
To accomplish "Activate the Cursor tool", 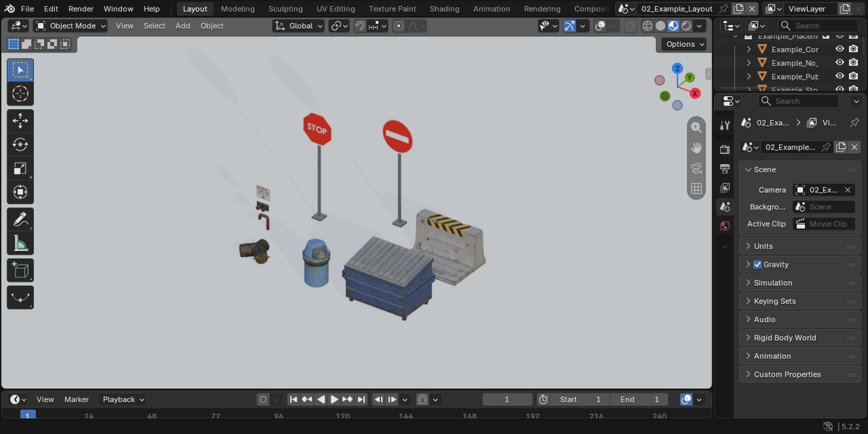I will click(x=20, y=94).
